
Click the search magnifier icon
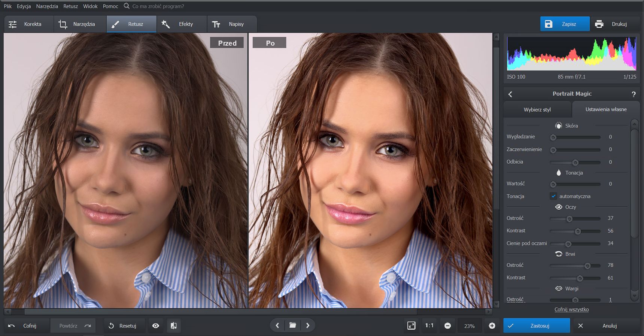(x=127, y=6)
